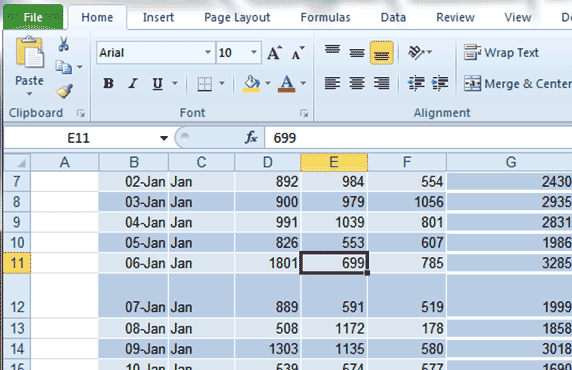Increase font size with grow icon
572x370 pixels.
pos(275,53)
